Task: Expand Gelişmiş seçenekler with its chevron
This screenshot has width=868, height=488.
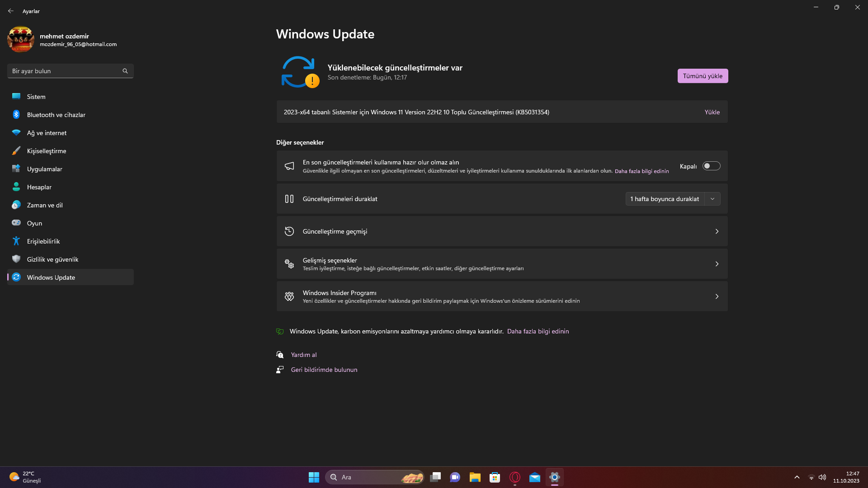Action: pyautogui.click(x=717, y=264)
